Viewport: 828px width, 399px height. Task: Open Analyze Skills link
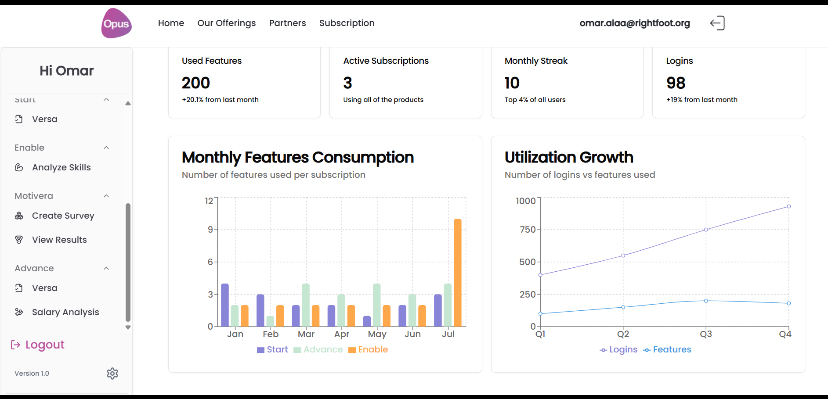[61, 167]
